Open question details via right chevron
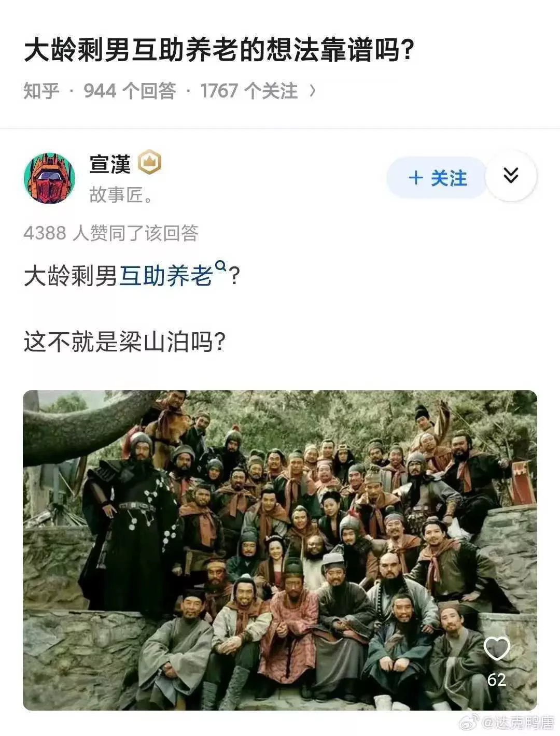 [312, 91]
